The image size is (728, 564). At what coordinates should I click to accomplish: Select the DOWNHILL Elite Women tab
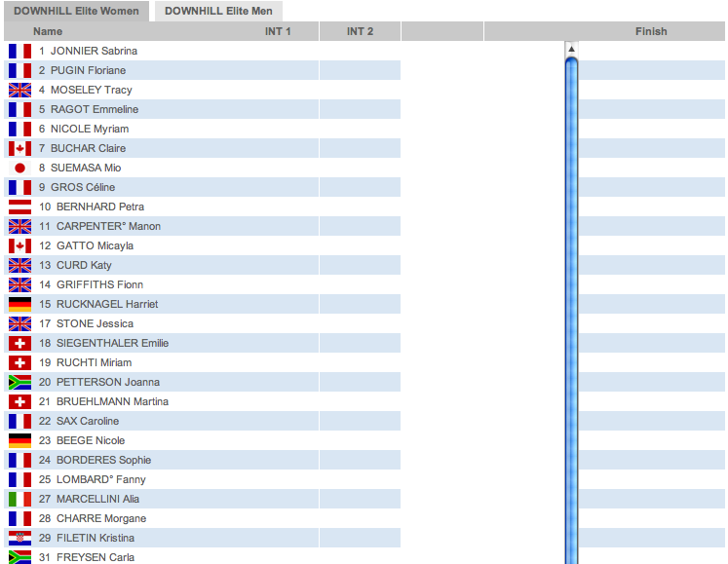[76, 12]
